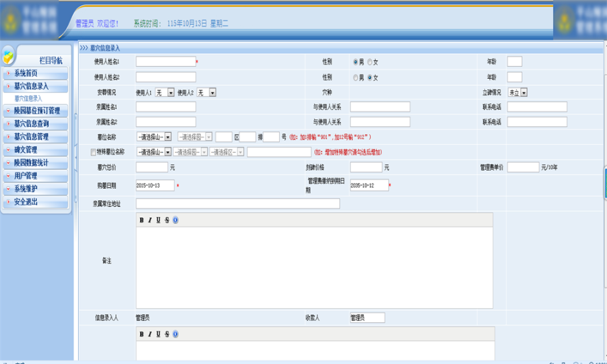The width and height of the screenshot is (607, 364).
Task: Expand the 陵园数据统计 menu
Action: coord(36,163)
